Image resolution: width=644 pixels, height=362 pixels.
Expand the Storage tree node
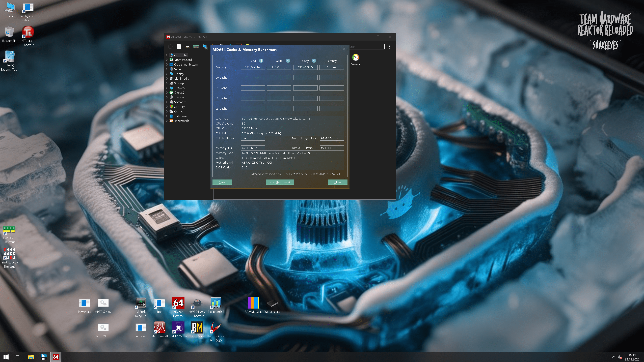coord(167,83)
